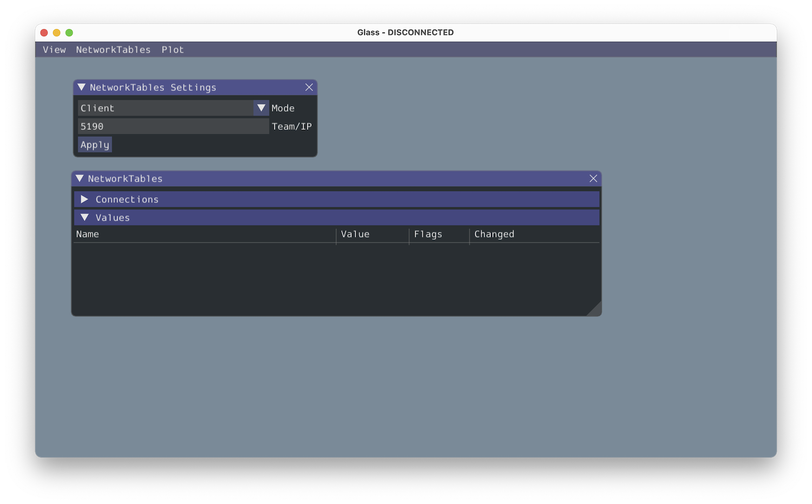Click the Name column header
This screenshot has width=812, height=504.
point(88,234)
